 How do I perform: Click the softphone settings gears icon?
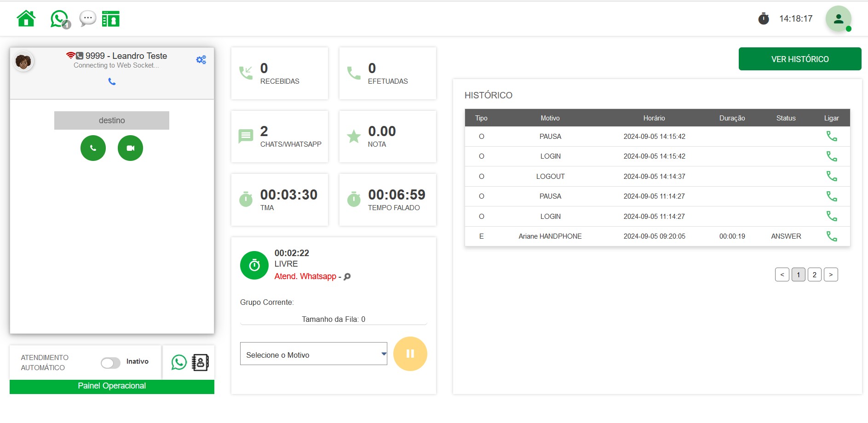(201, 60)
